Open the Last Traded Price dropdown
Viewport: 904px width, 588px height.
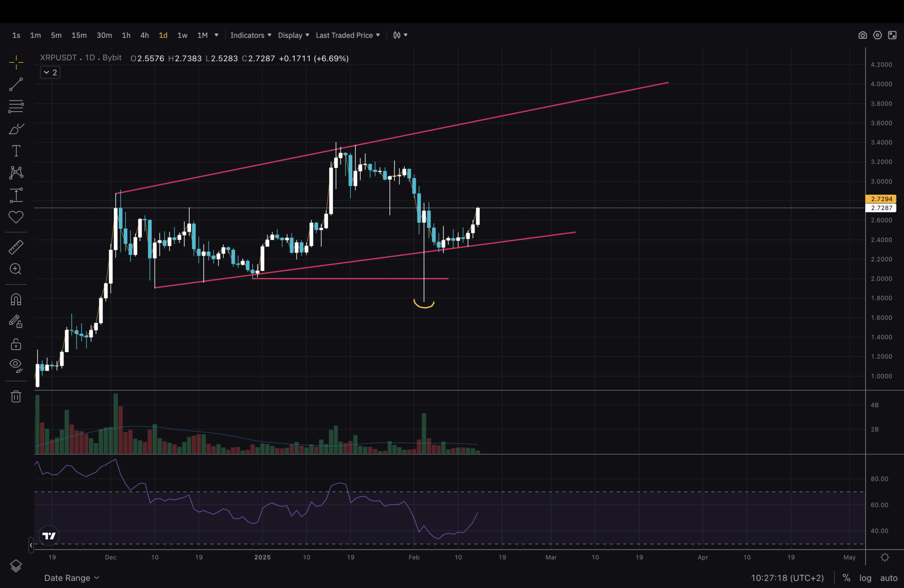tap(348, 35)
